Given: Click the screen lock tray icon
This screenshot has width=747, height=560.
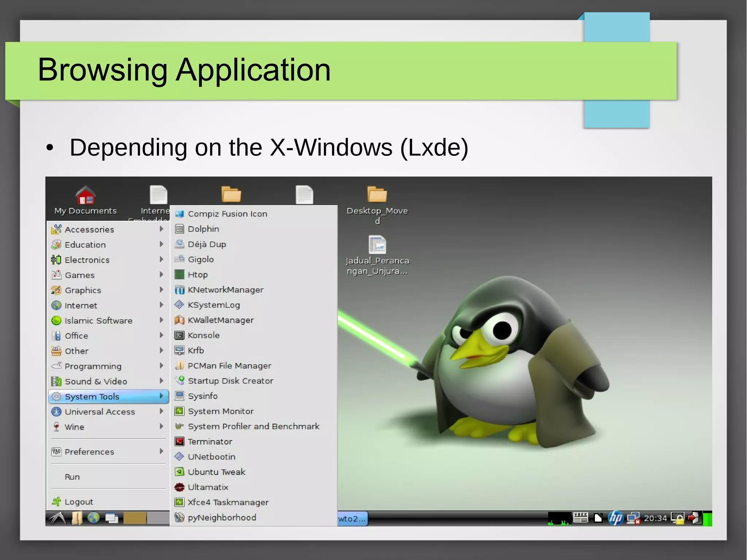Looking at the screenshot, I should point(678,518).
